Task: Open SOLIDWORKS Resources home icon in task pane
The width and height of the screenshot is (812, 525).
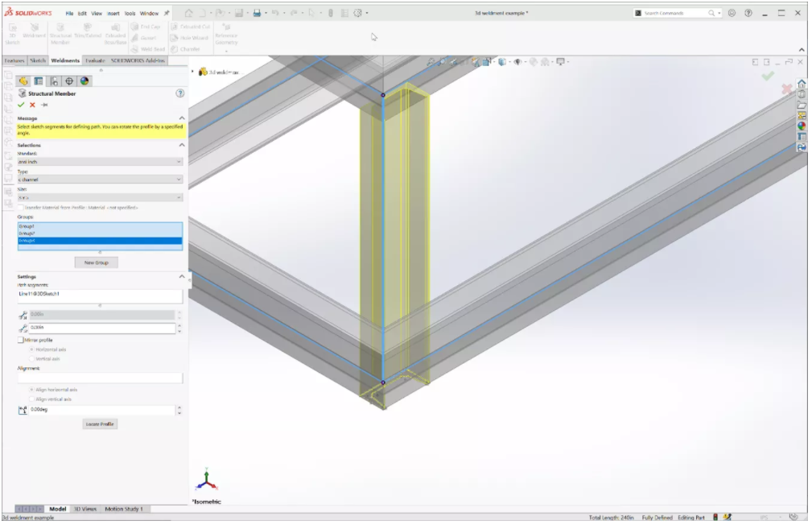Action: [801, 84]
